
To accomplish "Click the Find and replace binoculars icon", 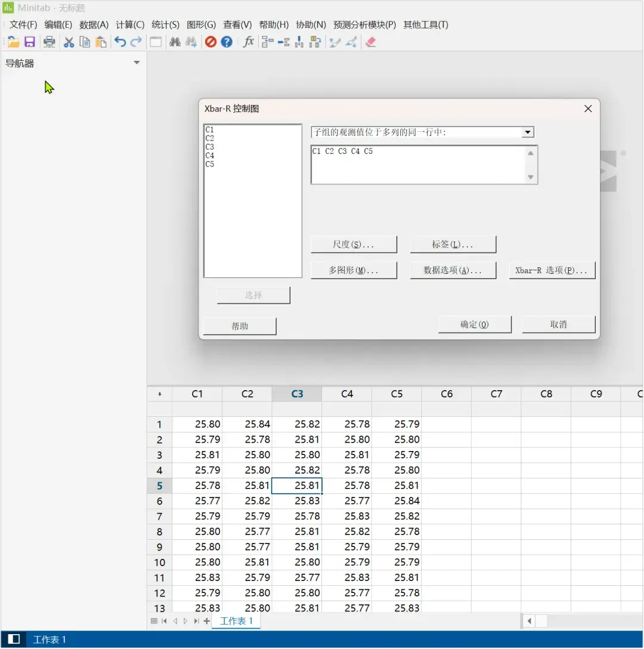I will pos(191,42).
